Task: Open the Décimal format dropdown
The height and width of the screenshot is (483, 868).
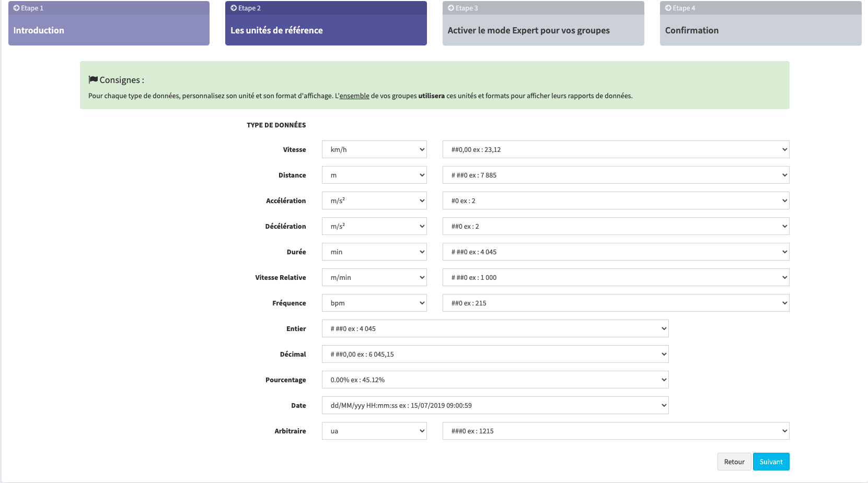Action: [495, 354]
